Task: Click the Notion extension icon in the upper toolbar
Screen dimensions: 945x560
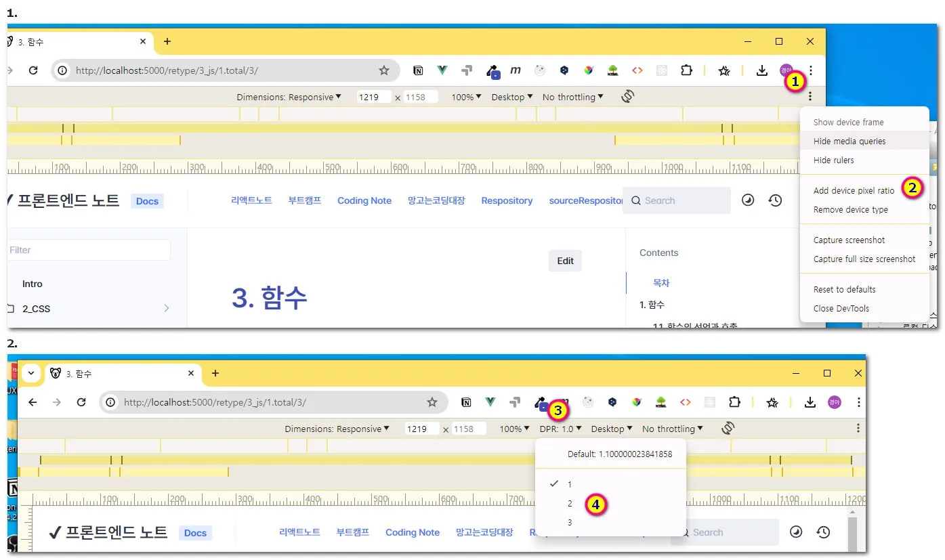Action: [419, 70]
